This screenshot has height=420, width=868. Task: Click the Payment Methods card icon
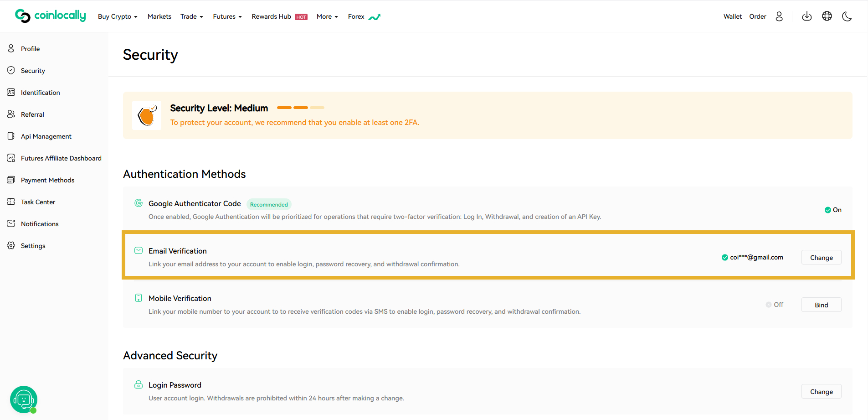point(11,180)
